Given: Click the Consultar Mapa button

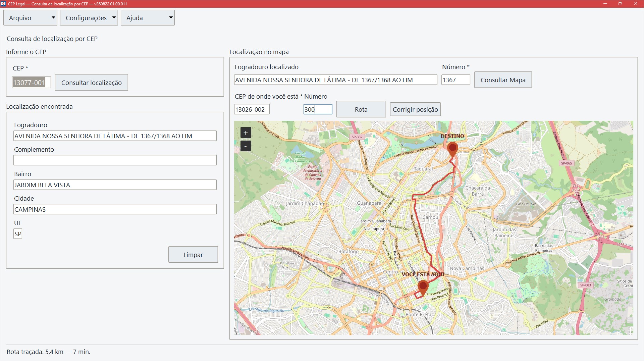Looking at the screenshot, I should pos(503,80).
